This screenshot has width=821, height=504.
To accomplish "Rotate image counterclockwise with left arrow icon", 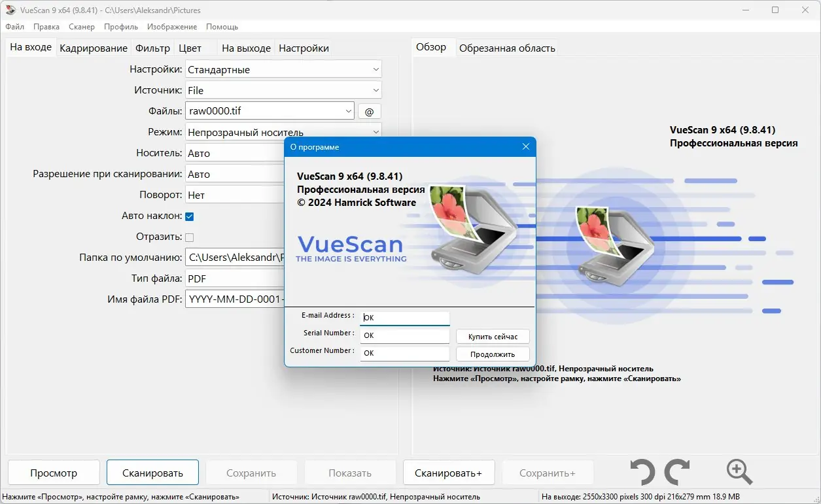I will (642, 472).
